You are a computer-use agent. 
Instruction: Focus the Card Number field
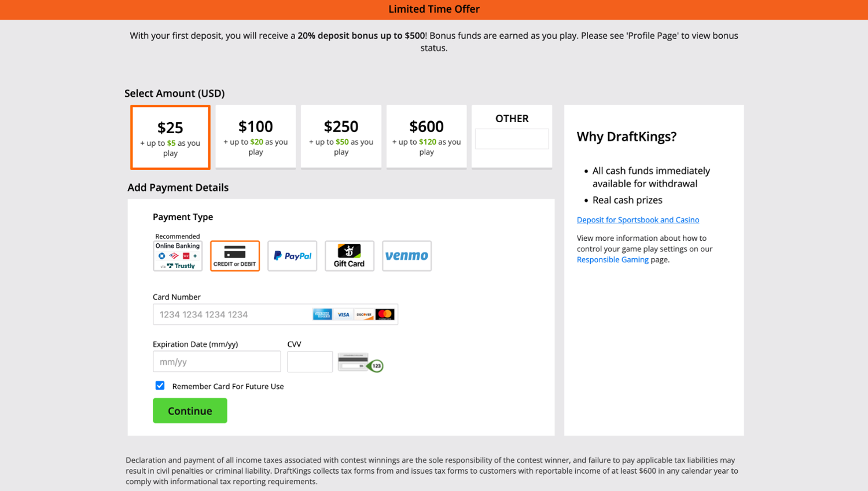pos(231,314)
